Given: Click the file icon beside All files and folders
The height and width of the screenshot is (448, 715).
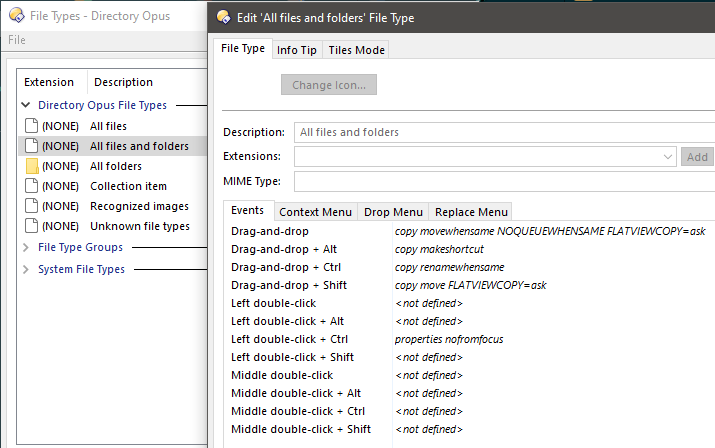Looking at the screenshot, I should click(x=31, y=146).
